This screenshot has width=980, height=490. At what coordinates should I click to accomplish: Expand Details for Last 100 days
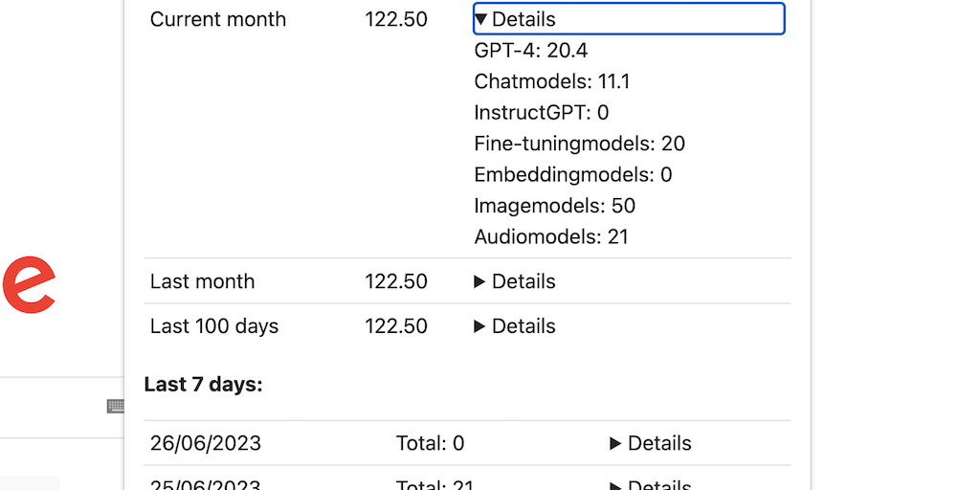515,326
